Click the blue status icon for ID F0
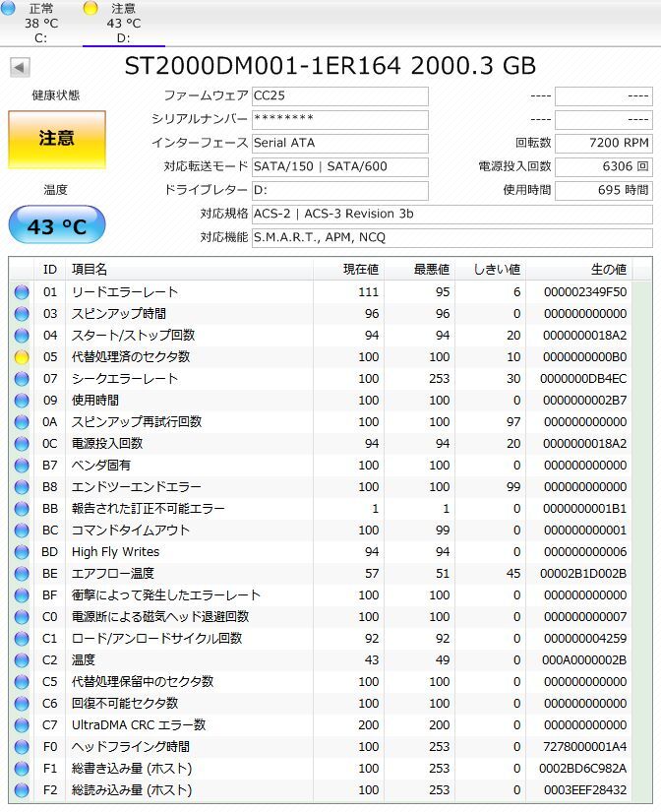This screenshot has width=661, height=812. pyautogui.click(x=22, y=747)
